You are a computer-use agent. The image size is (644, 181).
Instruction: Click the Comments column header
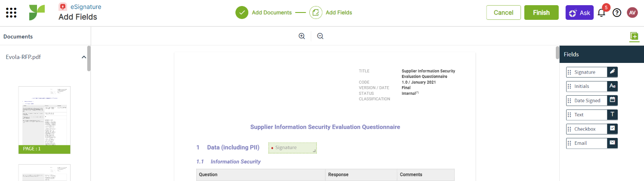click(425, 175)
